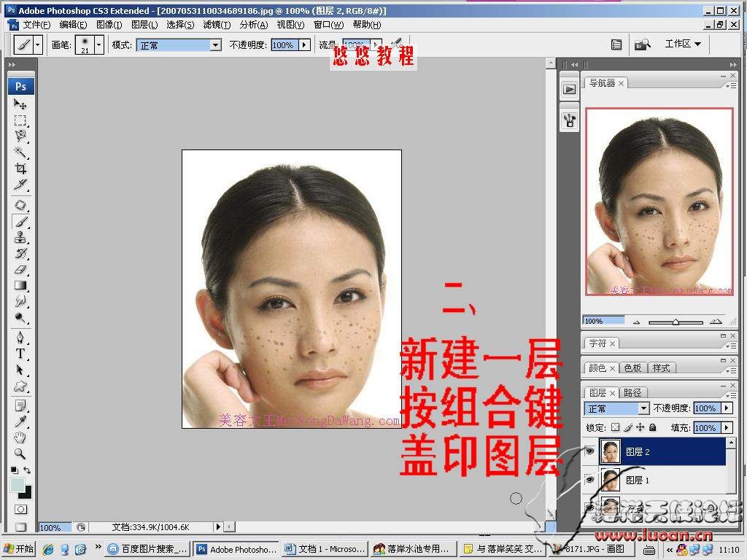Screen dimensions: 747x560
Task: Switch to the 样式 tab
Action: tap(661, 367)
